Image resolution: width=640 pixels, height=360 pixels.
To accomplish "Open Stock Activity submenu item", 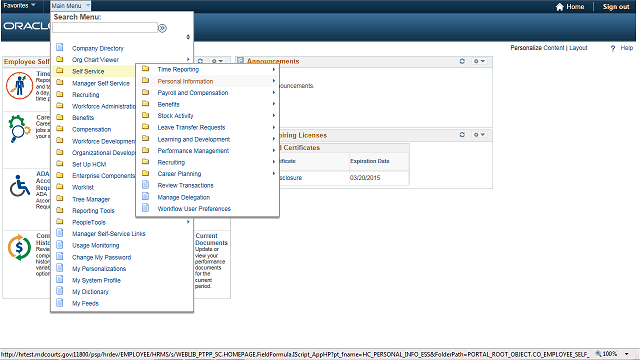I will pos(176,116).
